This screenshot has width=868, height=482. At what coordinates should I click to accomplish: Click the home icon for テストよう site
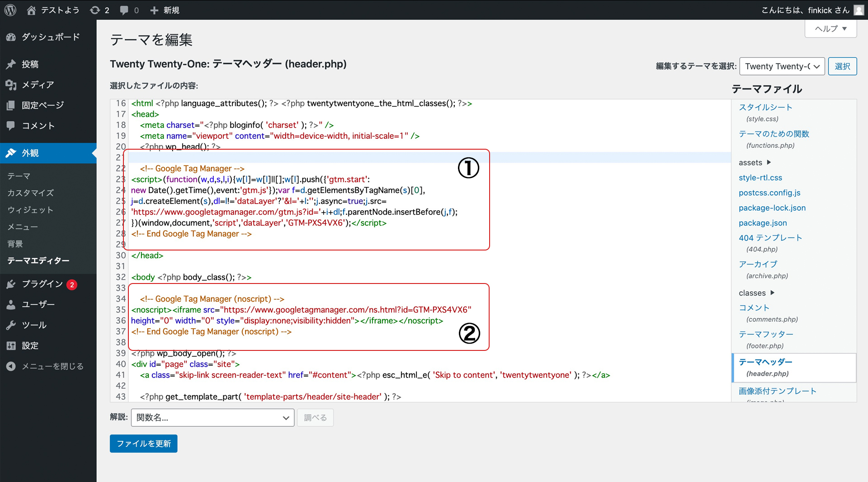click(31, 10)
